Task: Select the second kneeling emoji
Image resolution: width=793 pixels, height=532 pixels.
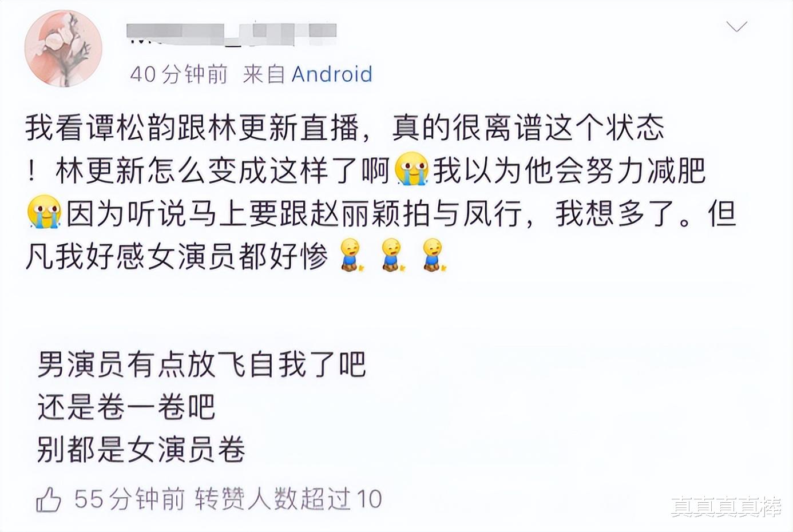Action: tap(392, 255)
